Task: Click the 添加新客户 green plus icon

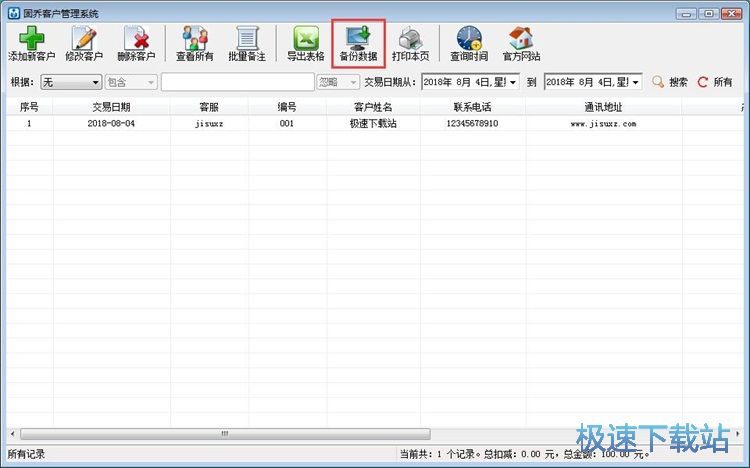Action: click(32, 38)
